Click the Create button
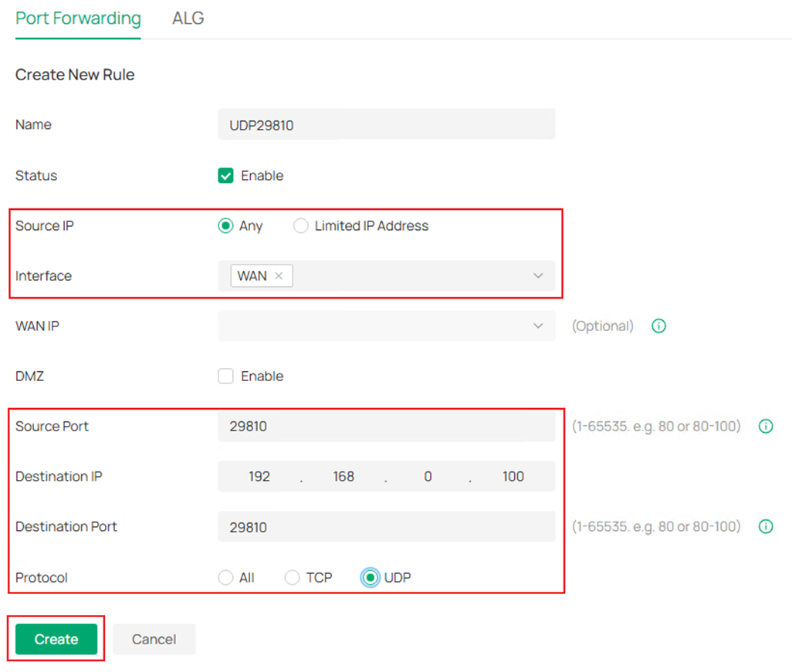 pos(55,639)
